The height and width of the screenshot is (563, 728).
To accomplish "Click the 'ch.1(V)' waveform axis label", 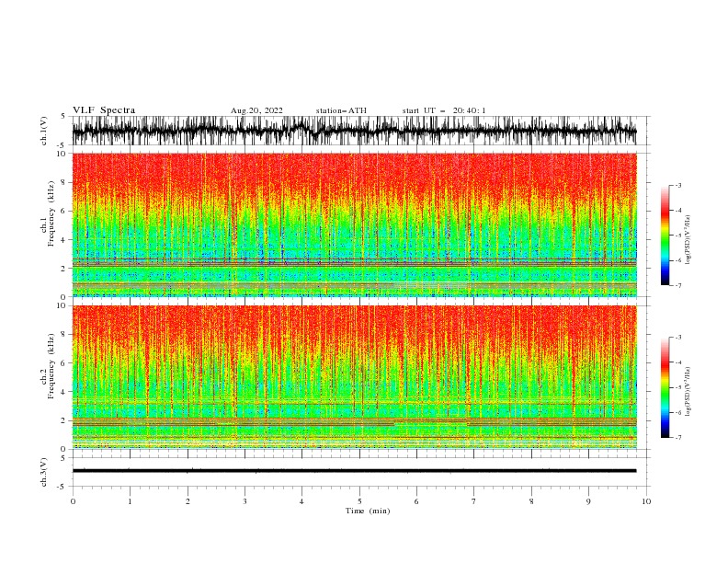I will (x=44, y=131).
